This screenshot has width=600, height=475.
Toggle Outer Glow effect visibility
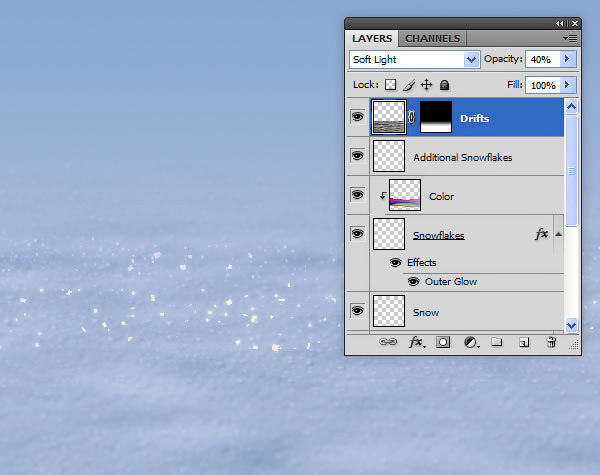[x=413, y=282]
